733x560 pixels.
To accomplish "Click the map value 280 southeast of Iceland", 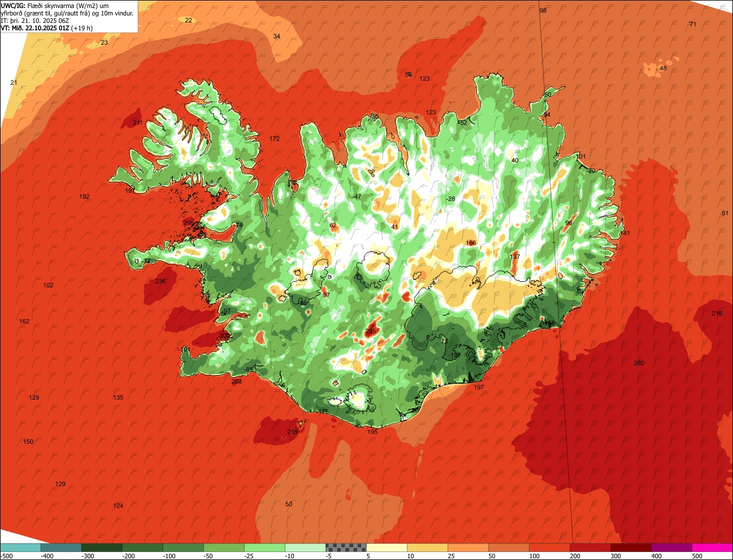I will [639, 364].
